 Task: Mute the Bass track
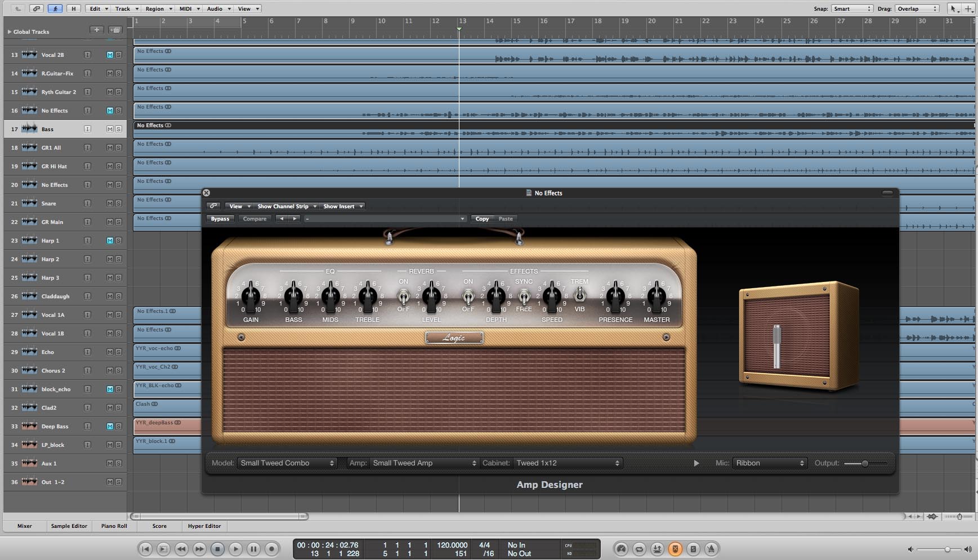click(x=110, y=129)
